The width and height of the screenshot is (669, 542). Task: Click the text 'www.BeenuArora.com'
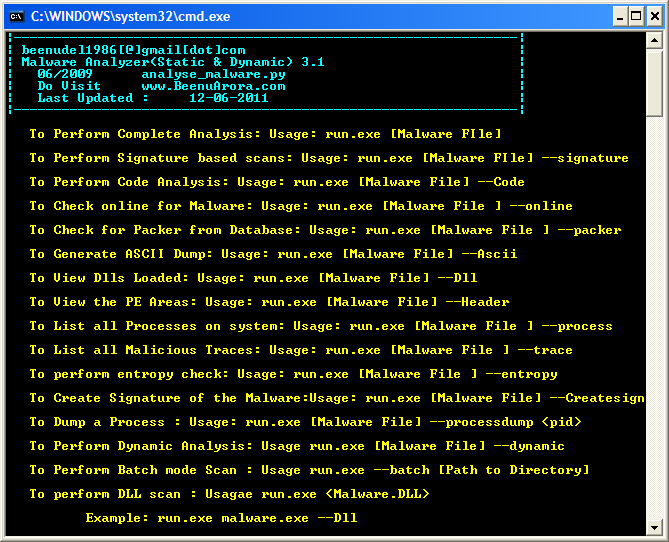coord(213,86)
